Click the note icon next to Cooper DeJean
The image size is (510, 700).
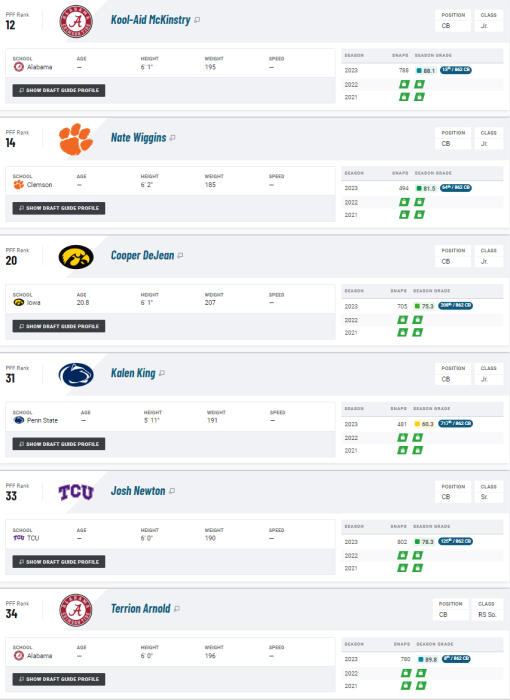180,256
